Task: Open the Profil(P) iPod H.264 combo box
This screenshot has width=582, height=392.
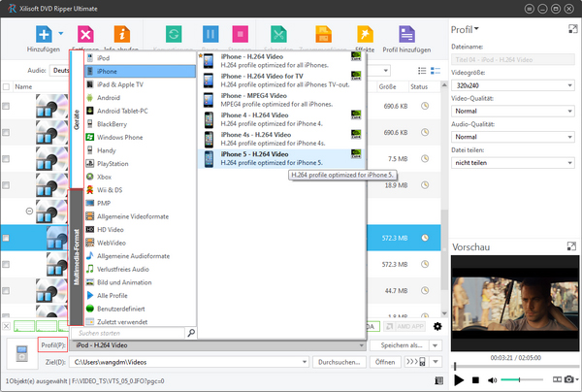Action: 218,345
